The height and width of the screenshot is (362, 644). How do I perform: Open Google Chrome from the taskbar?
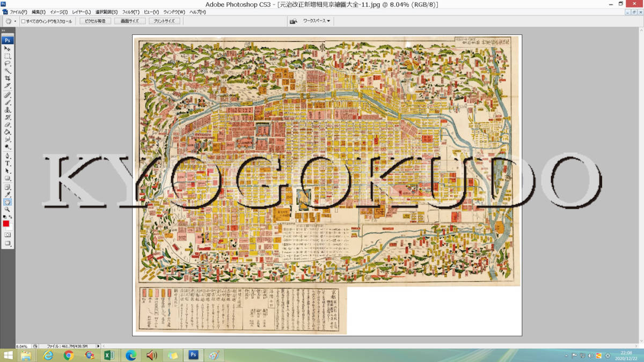click(x=69, y=356)
